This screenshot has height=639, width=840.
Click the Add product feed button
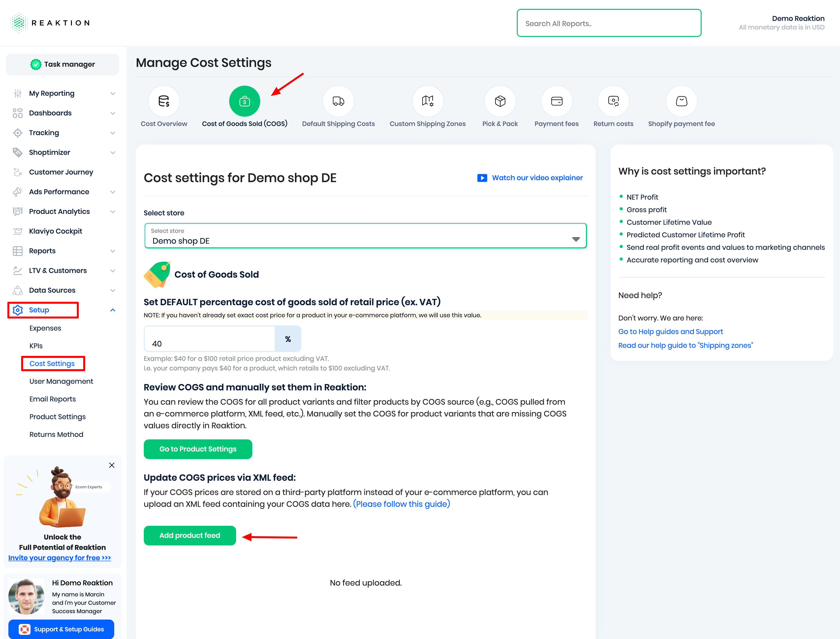point(190,536)
